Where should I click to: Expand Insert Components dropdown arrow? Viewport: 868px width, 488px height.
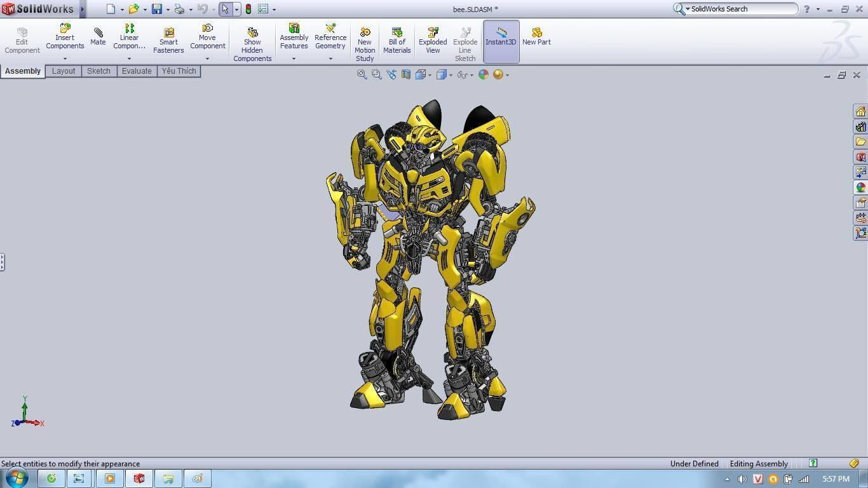pyautogui.click(x=65, y=59)
